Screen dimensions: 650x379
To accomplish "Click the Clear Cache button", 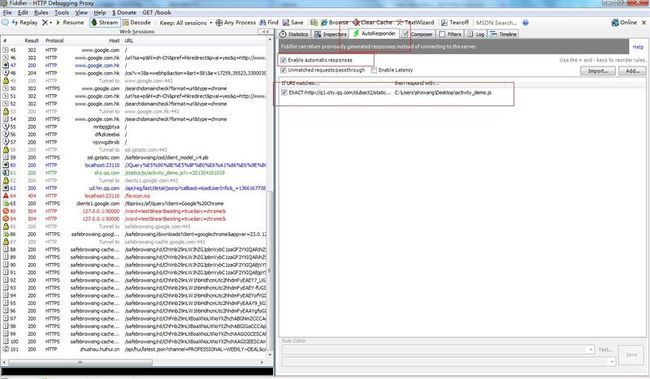I will 372,22.
